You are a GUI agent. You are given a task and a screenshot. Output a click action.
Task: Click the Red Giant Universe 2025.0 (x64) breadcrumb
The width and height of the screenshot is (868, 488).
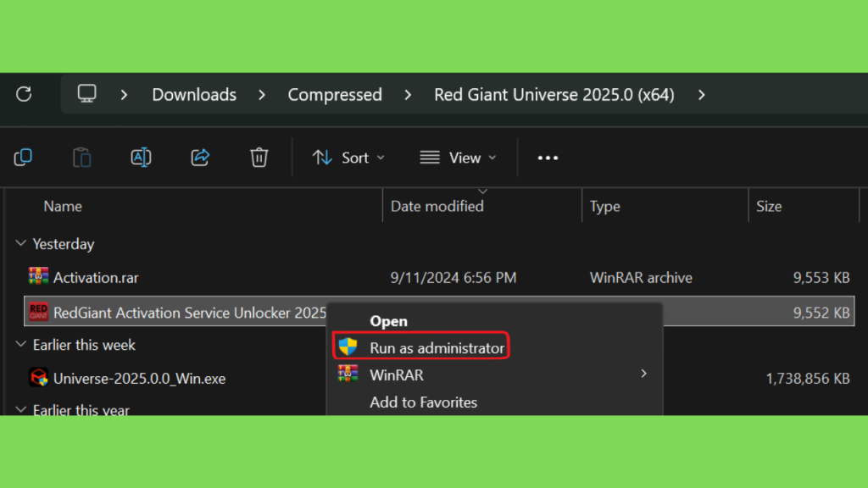pos(554,95)
